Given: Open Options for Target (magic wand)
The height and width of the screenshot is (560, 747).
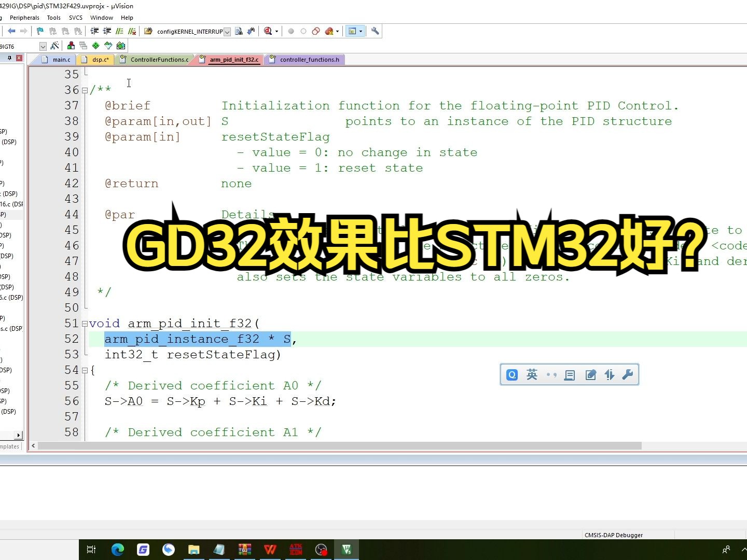Looking at the screenshot, I should point(54,46).
